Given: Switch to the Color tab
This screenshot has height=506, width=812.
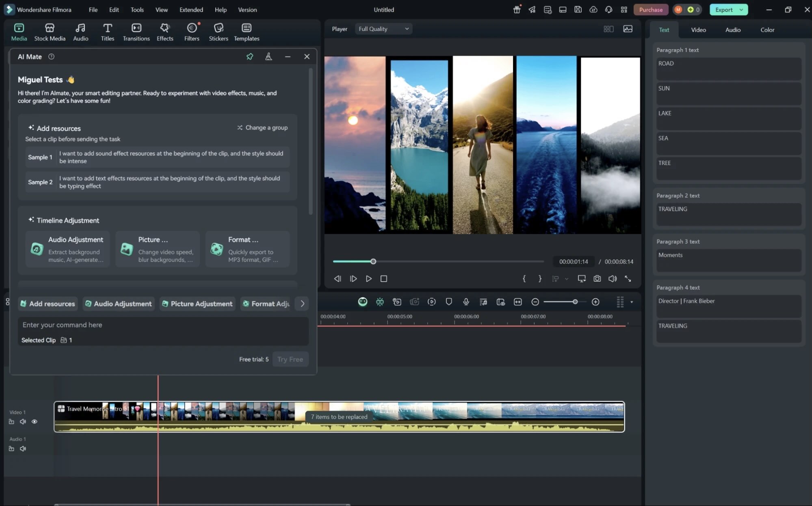Looking at the screenshot, I should point(767,29).
